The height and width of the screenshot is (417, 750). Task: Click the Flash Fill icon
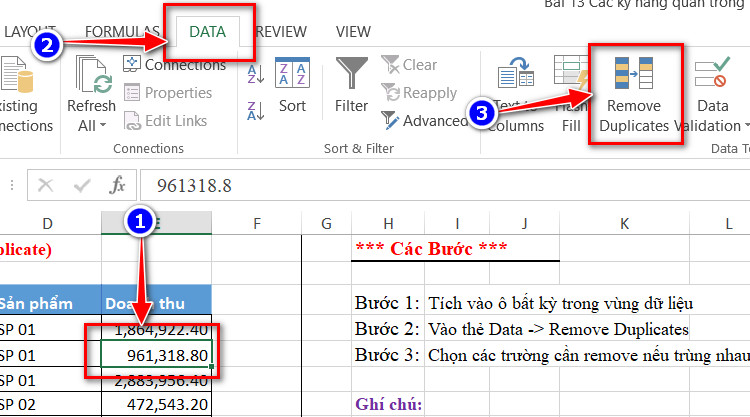pyautogui.click(x=571, y=72)
